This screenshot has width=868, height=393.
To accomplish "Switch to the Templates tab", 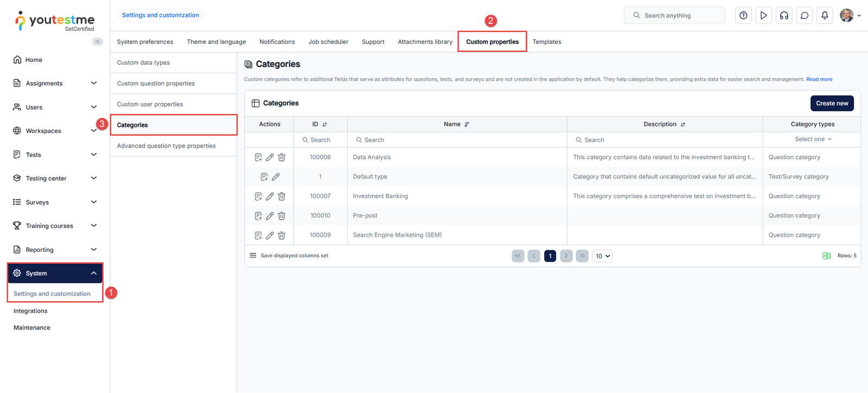I will coord(546,42).
